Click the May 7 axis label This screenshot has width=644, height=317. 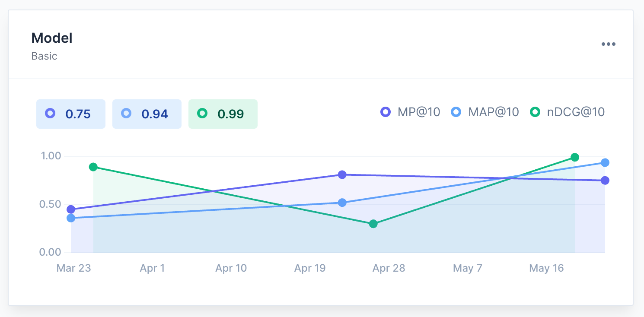[468, 268]
